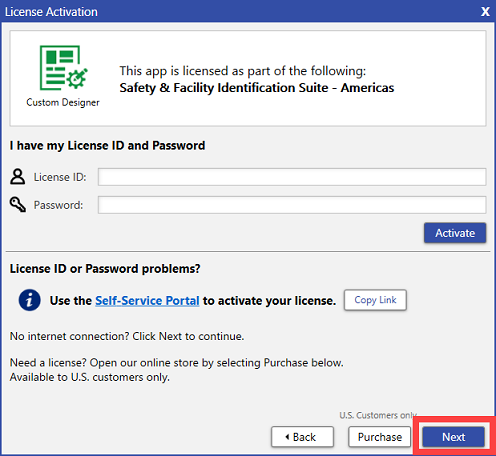This screenshot has height=456, width=496.
Task: Continue with the Next button
Action: click(454, 437)
